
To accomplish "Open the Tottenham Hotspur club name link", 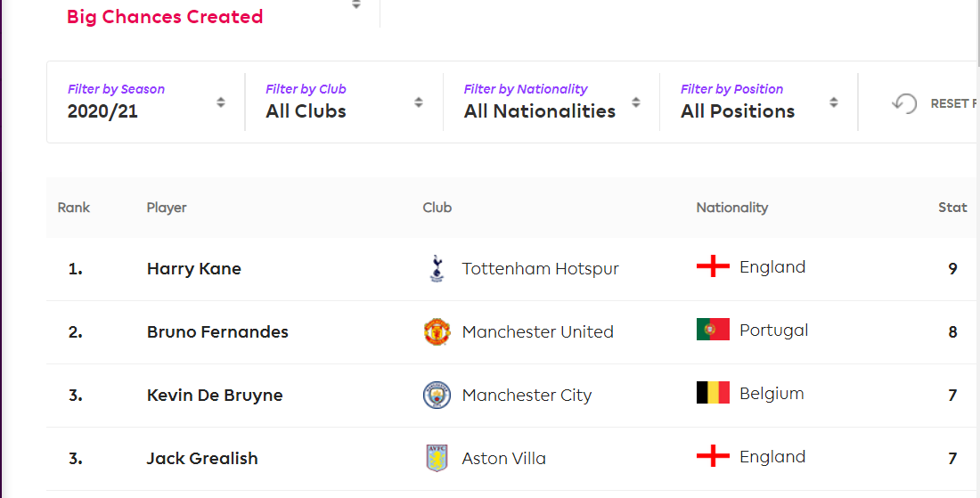I will pos(540,269).
